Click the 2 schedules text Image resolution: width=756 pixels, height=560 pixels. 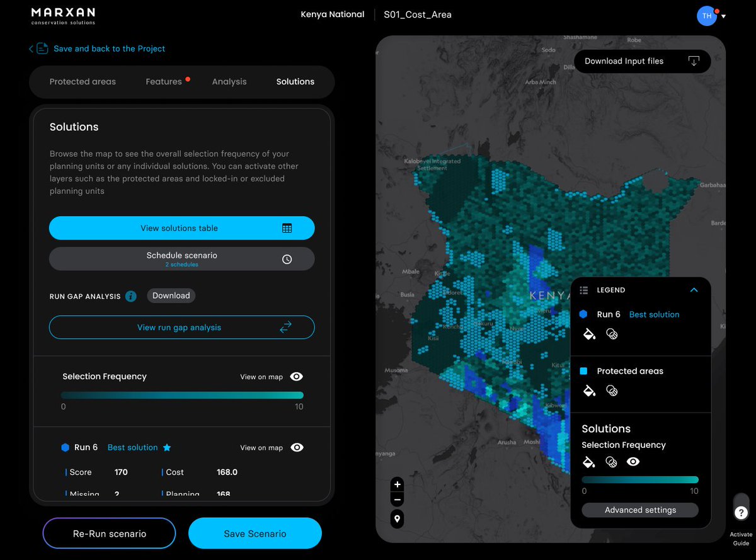tap(182, 265)
